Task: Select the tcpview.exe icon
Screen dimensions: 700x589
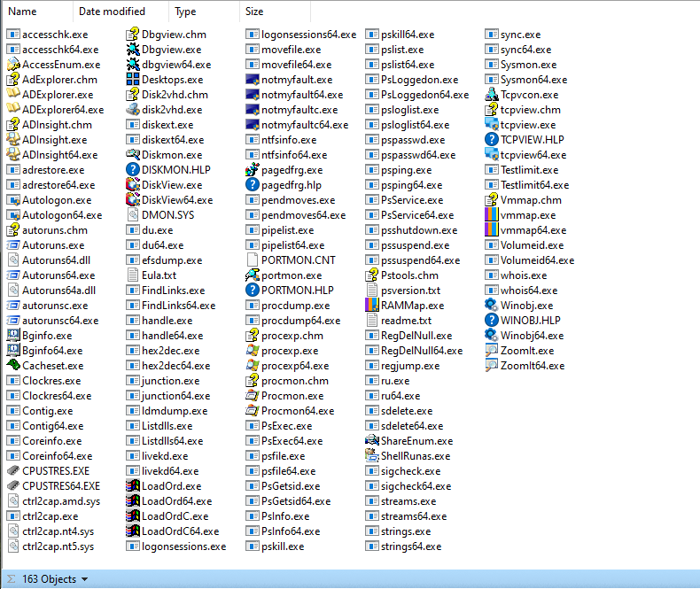Action: [492, 125]
